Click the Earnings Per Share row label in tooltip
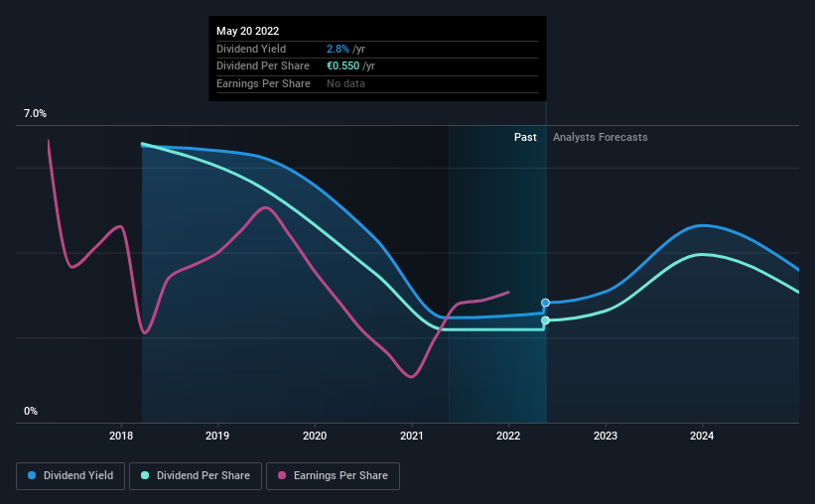This screenshot has width=815, height=504. (x=263, y=83)
